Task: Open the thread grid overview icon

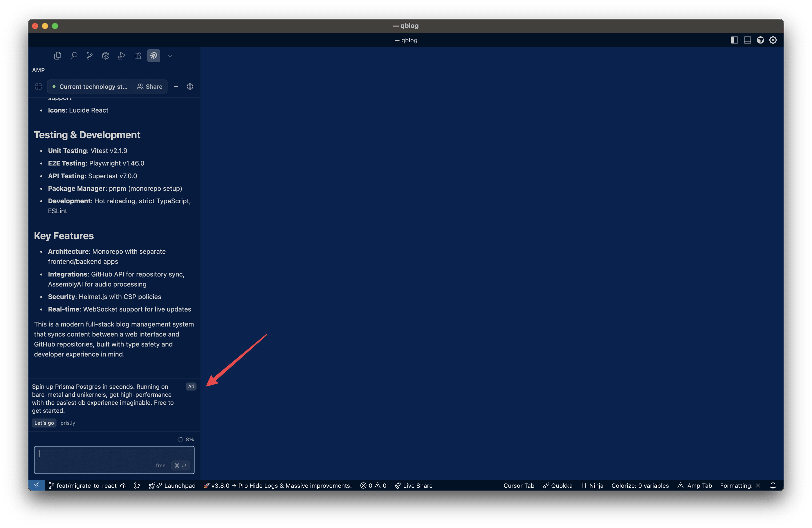Action: [x=38, y=87]
